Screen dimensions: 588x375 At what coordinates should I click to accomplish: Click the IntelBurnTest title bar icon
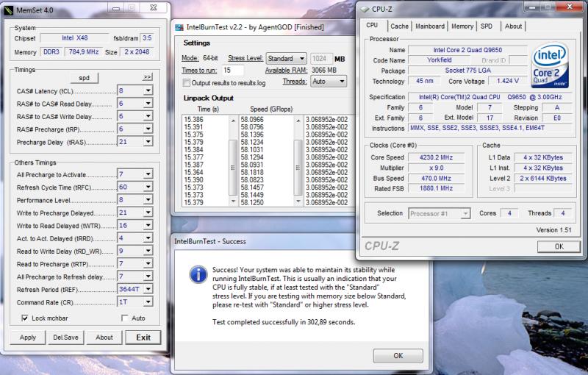(x=179, y=27)
